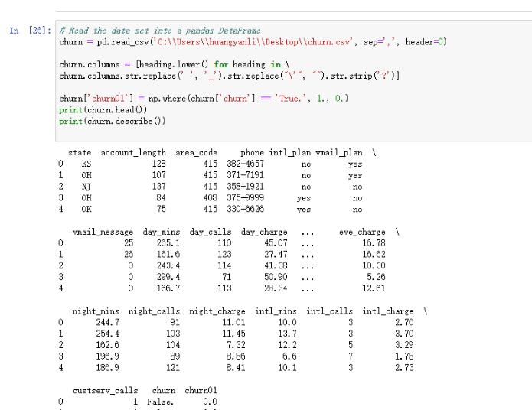Screen dimensions: 532x410
Task: Select the 'phone' column header
Action: (x=252, y=153)
